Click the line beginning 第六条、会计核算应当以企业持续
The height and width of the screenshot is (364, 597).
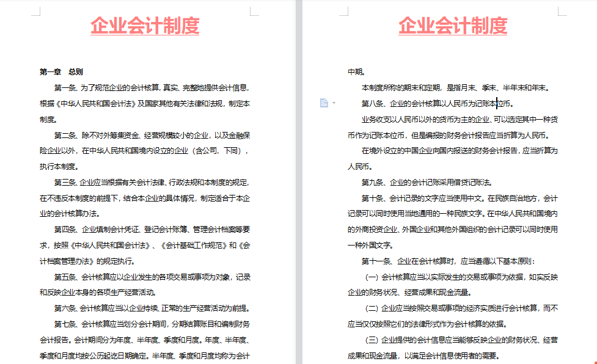(x=152, y=308)
